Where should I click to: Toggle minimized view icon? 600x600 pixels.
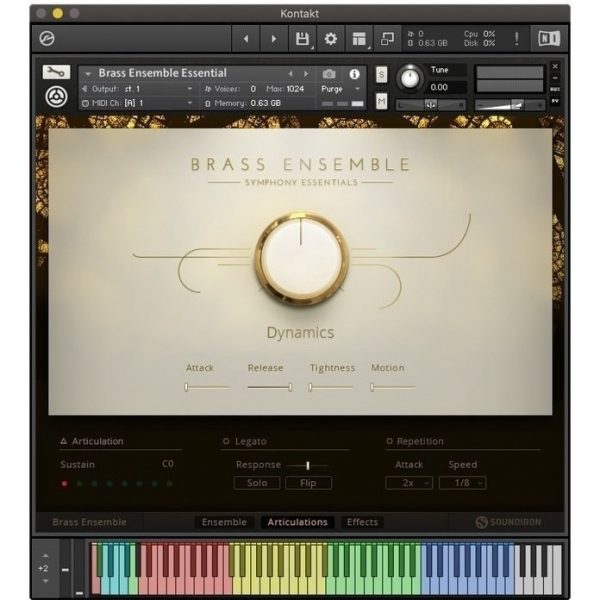pos(387,39)
